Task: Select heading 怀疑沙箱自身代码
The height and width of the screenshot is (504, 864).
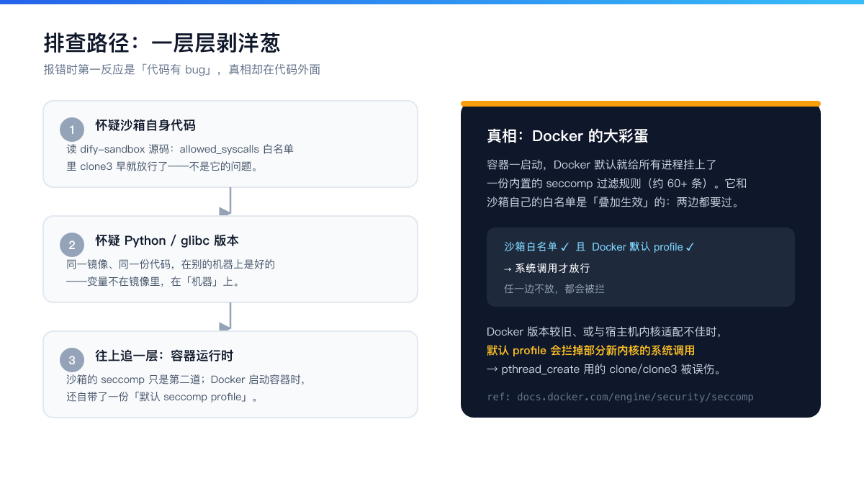Action: tap(145, 125)
